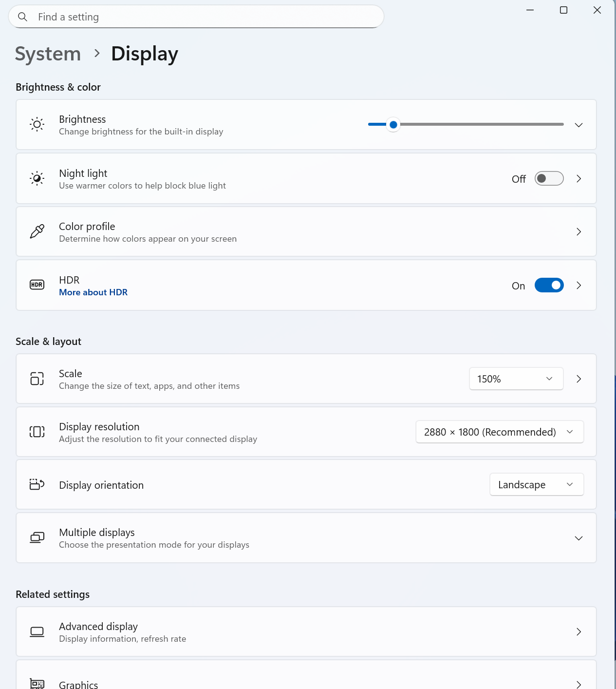Image resolution: width=616 pixels, height=689 pixels.
Task: Enable the Night light toggle
Action: point(549,178)
